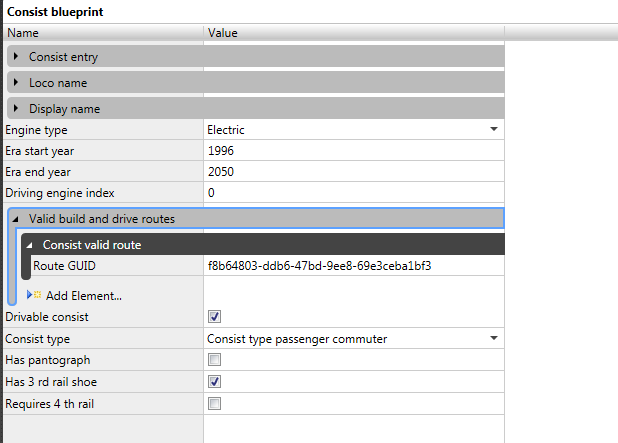The height and width of the screenshot is (443, 618).
Task: Expand the Consist entry section
Action: (x=17, y=57)
